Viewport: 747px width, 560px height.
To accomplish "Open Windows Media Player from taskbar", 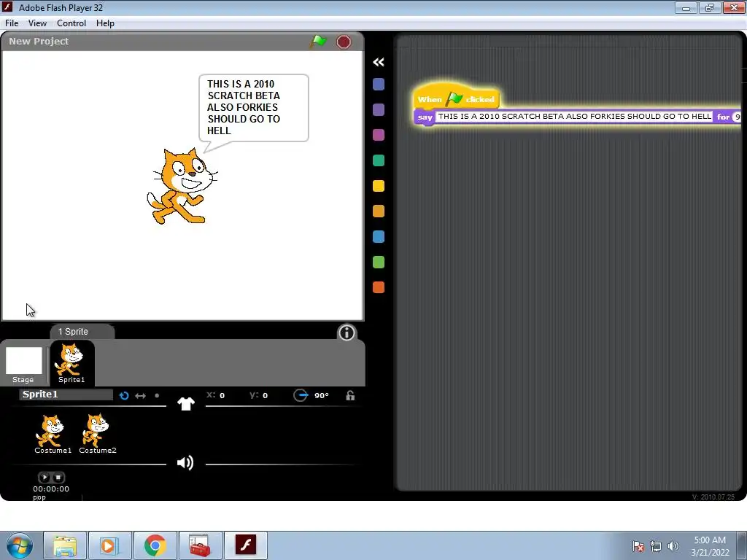I will pyautogui.click(x=109, y=545).
